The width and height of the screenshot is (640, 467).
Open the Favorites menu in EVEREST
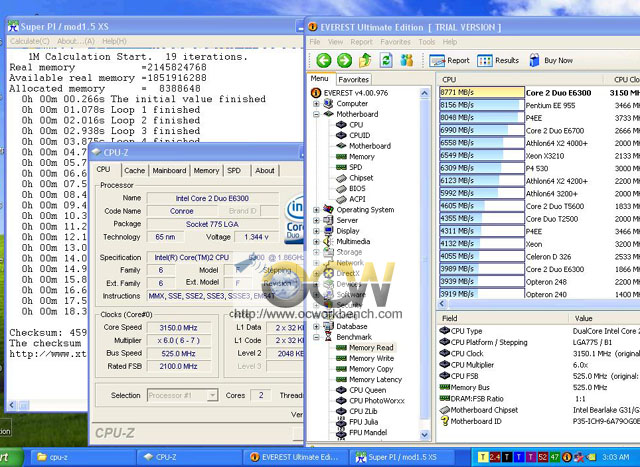(x=395, y=42)
